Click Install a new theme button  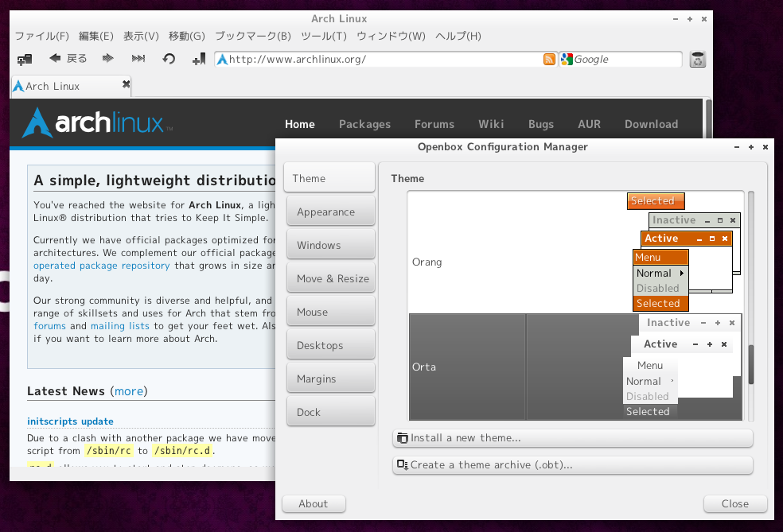(573, 438)
